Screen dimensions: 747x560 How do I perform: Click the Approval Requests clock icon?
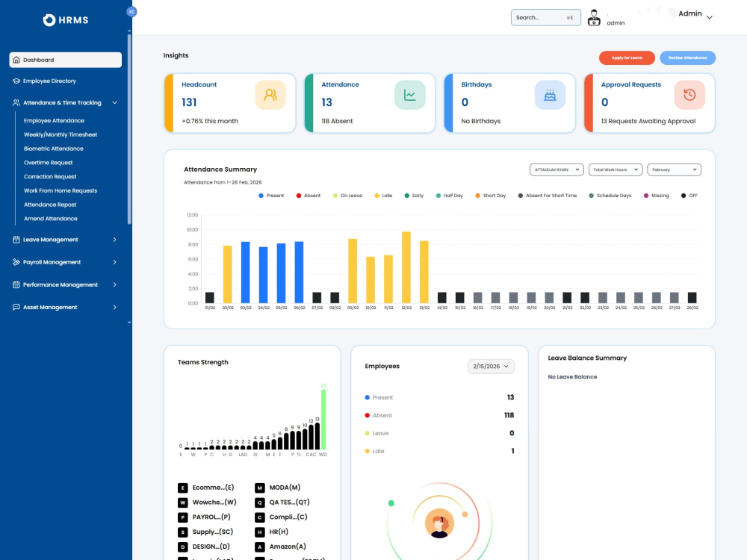pos(689,95)
